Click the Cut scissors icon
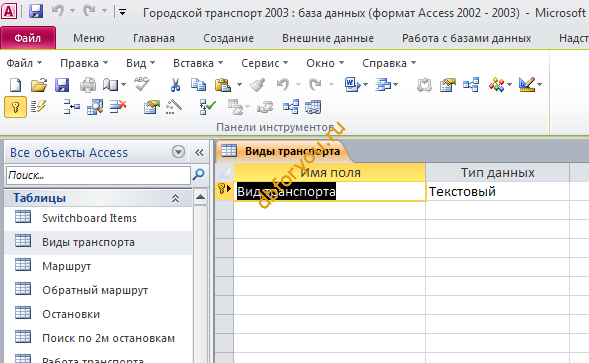Image resolution: width=589 pixels, height=363 pixels. tap(175, 85)
